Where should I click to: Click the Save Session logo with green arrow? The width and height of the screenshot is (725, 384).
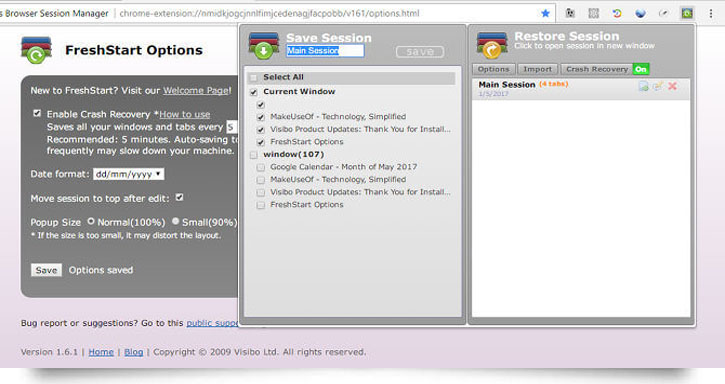264,45
